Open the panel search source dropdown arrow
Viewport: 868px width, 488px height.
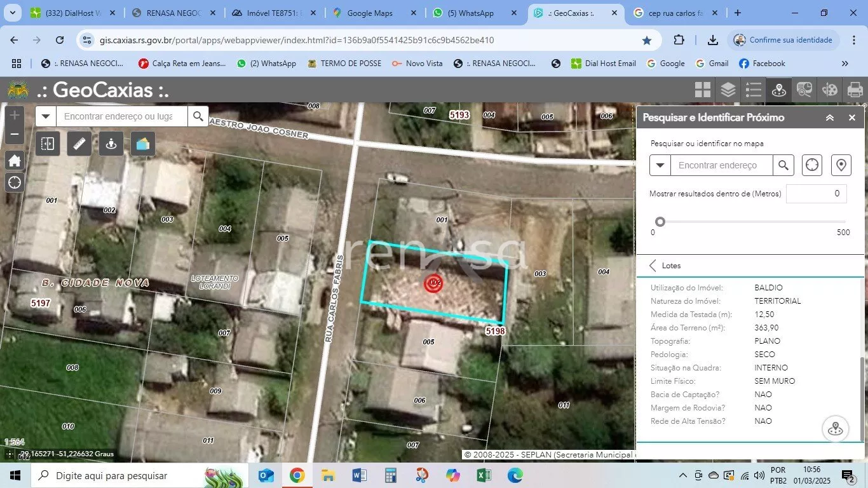(660, 165)
